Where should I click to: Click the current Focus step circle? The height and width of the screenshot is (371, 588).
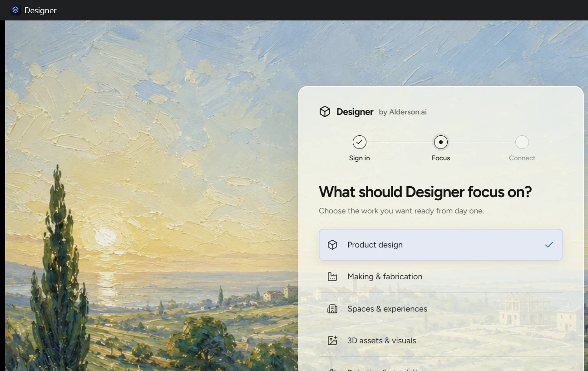pyautogui.click(x=440, y=142)
